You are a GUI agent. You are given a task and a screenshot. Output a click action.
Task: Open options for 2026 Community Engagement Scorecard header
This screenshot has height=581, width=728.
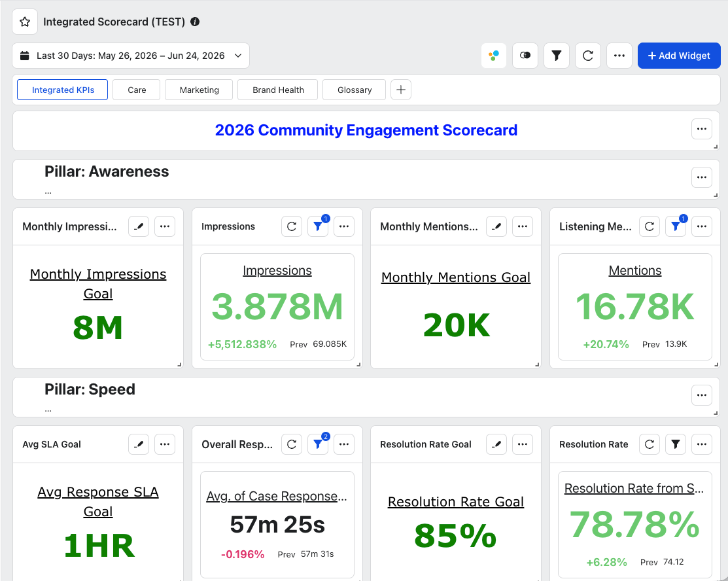coord(702,129)
